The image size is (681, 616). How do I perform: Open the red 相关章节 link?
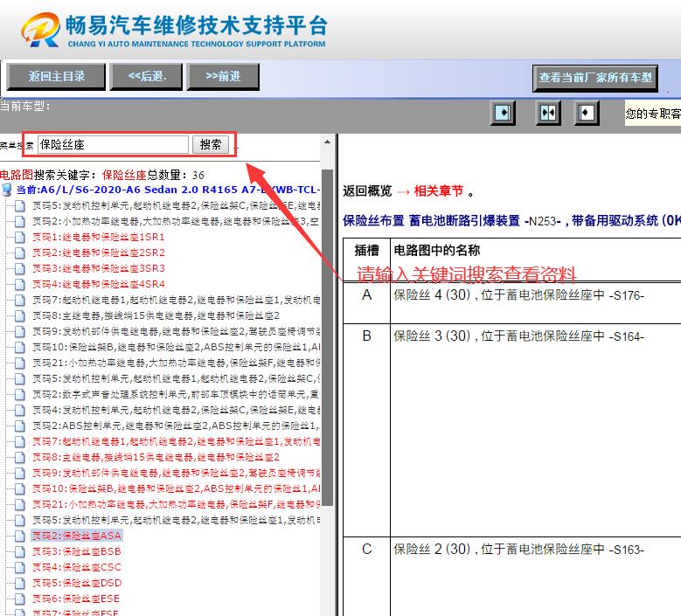click(439, 191)
